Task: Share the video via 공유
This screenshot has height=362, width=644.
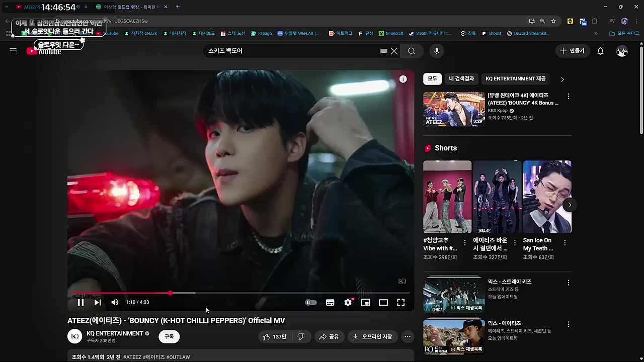Action: pos(329,336)
